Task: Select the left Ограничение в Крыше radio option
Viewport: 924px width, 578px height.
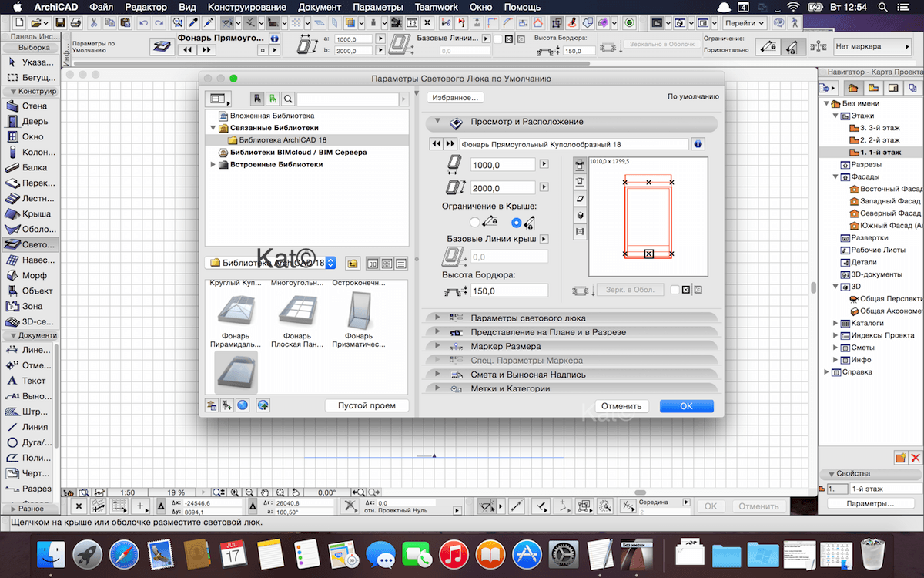Action: (475, 223)
